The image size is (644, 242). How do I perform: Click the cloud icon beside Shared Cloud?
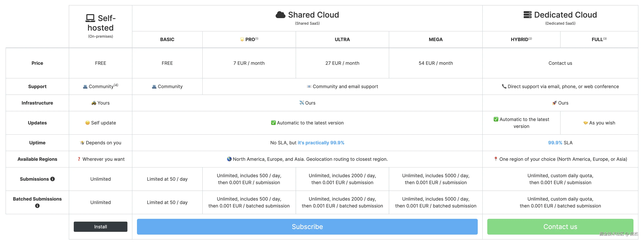[280, 15]
